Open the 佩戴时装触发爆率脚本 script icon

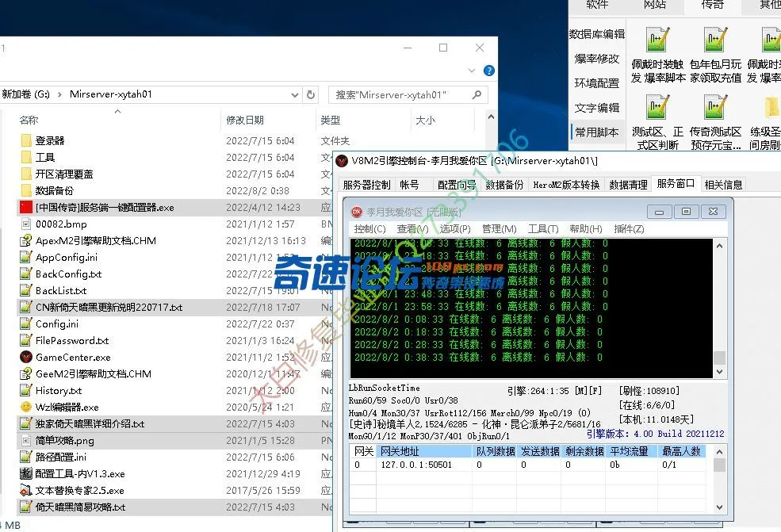[658, 40]
